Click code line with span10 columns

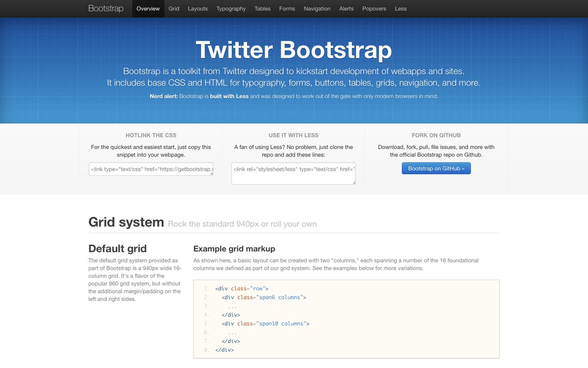pyautogui.click(x=265, y=324)
